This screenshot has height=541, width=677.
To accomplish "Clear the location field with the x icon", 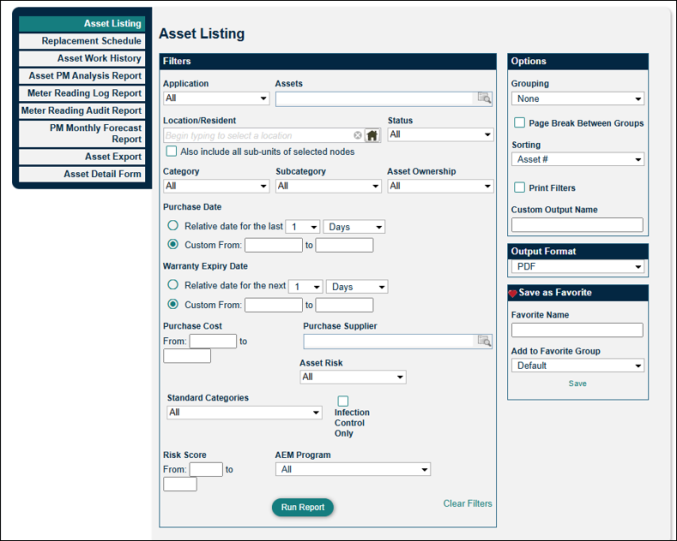I will tap(357, 136).
